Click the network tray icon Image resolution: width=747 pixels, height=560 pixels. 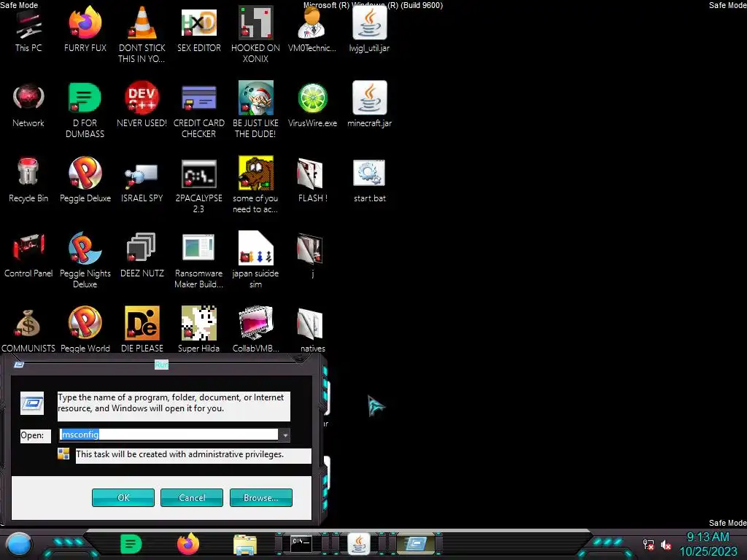click(649, 545)
